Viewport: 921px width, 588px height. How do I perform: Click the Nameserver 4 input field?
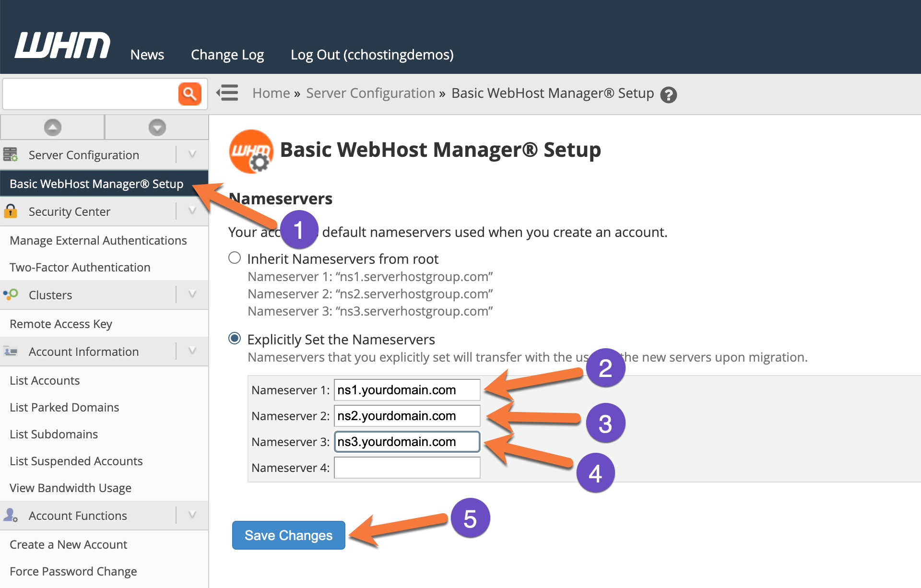click(x=407, y=468)
